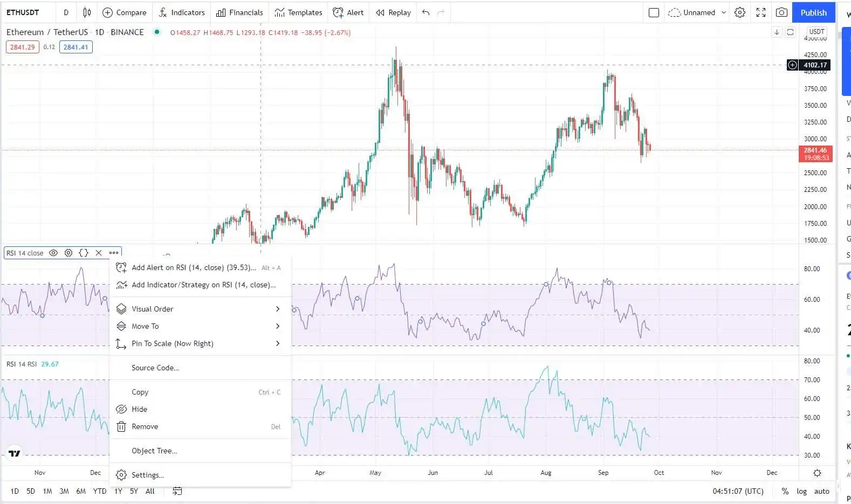The height and width of the screenshot is (504, 851).
Task: Take a chart snapshot with camera icon
Action: click(x=781, y=12)
